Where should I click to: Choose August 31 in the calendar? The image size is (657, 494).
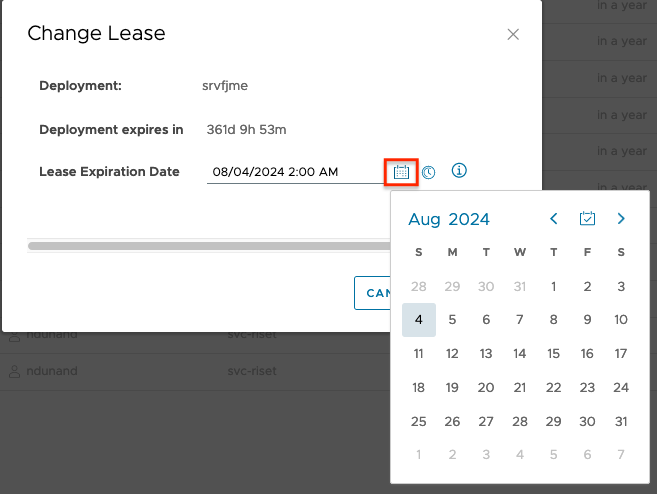pyautogui.click(x=621, y=422)
